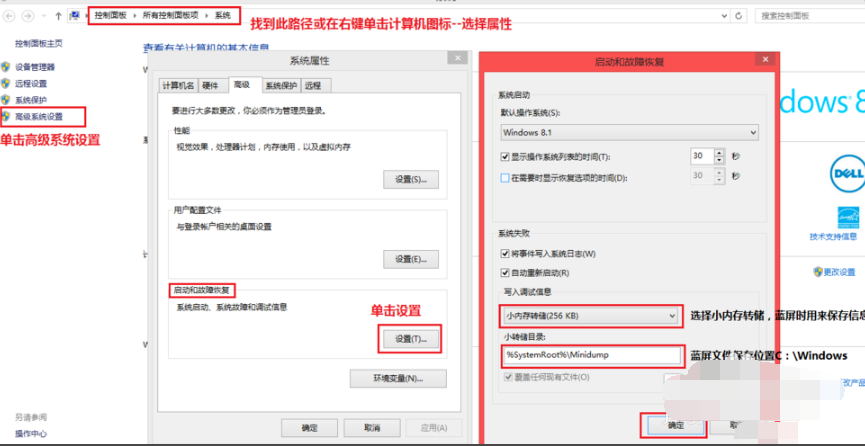Open performance 设置(S)... button
865x446 pixels.
coord(411,179)
